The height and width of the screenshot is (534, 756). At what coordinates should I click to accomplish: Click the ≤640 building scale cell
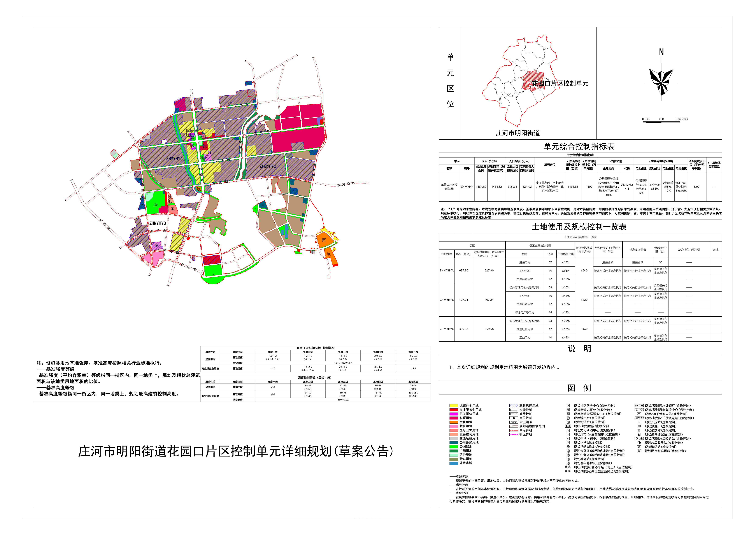(x=584, y=271)
